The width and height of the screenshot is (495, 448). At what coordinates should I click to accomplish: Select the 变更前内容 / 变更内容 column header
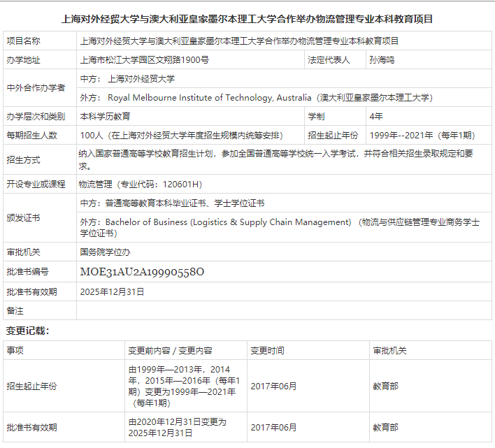pyautogui.click(x=170, y=351)
